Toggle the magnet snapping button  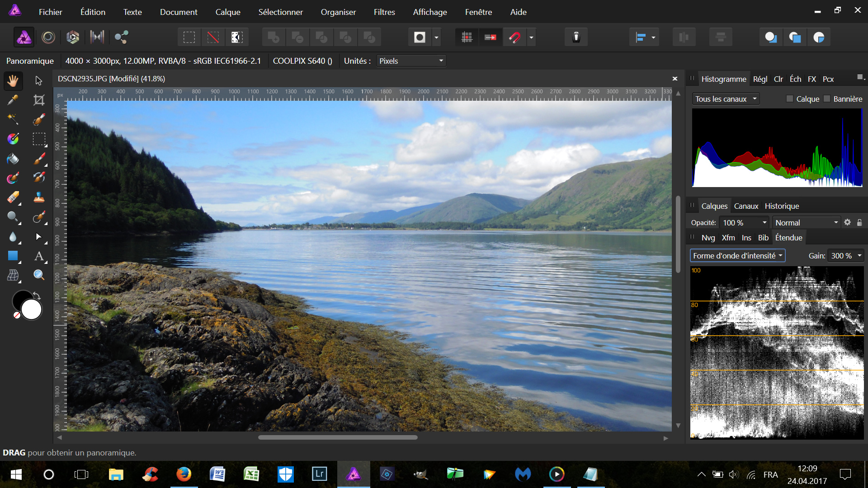coord(514,37)
